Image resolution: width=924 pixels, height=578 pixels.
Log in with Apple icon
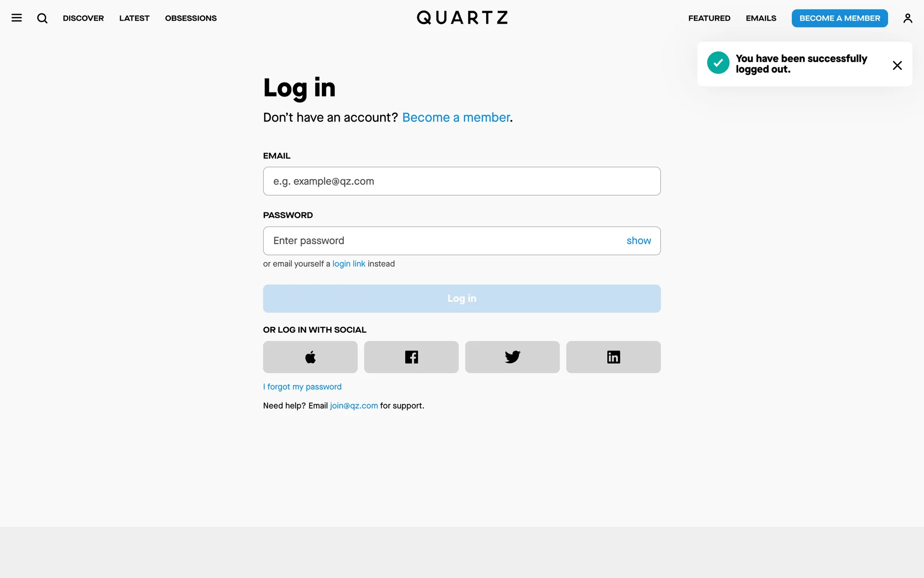click(310, 357)
